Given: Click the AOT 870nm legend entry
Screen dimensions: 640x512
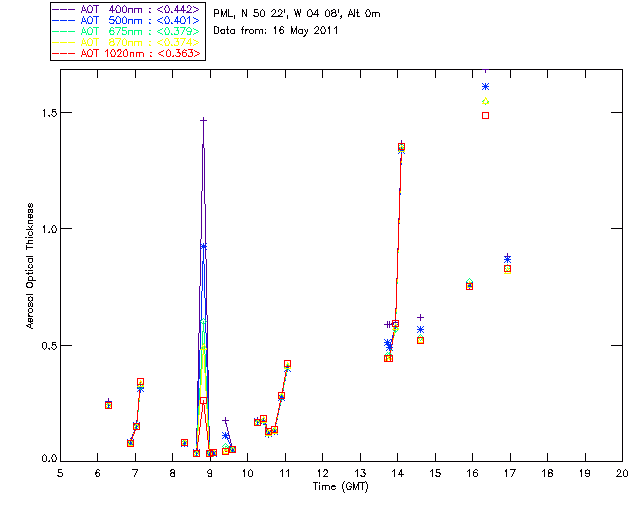Looking at the screenshot, I should click(x=126, y=42).
